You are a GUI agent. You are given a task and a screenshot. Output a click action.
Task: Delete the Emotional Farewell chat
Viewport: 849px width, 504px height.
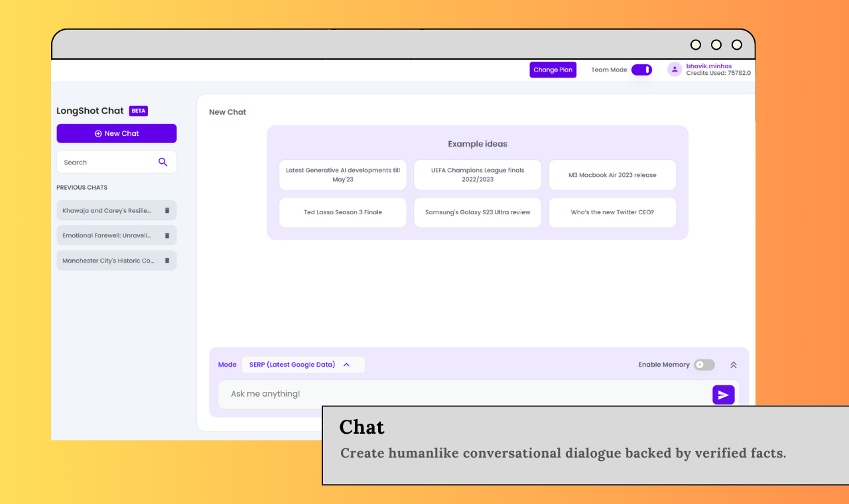[167, 235]
